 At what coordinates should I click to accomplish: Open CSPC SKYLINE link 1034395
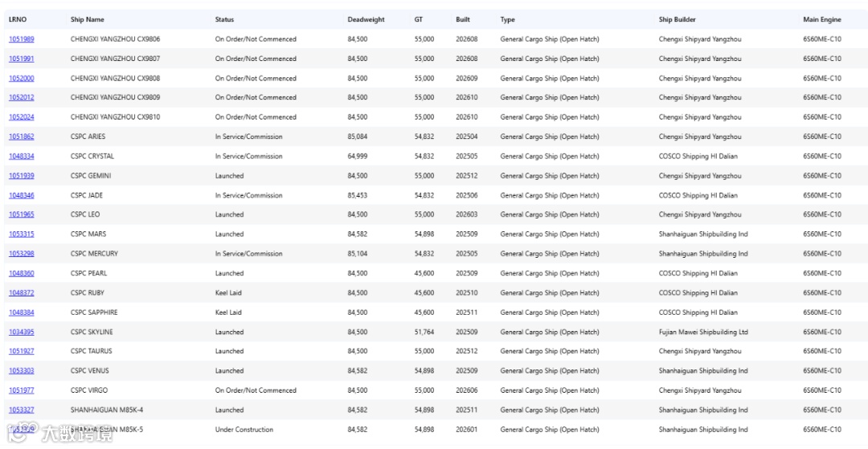pos(21,332)
